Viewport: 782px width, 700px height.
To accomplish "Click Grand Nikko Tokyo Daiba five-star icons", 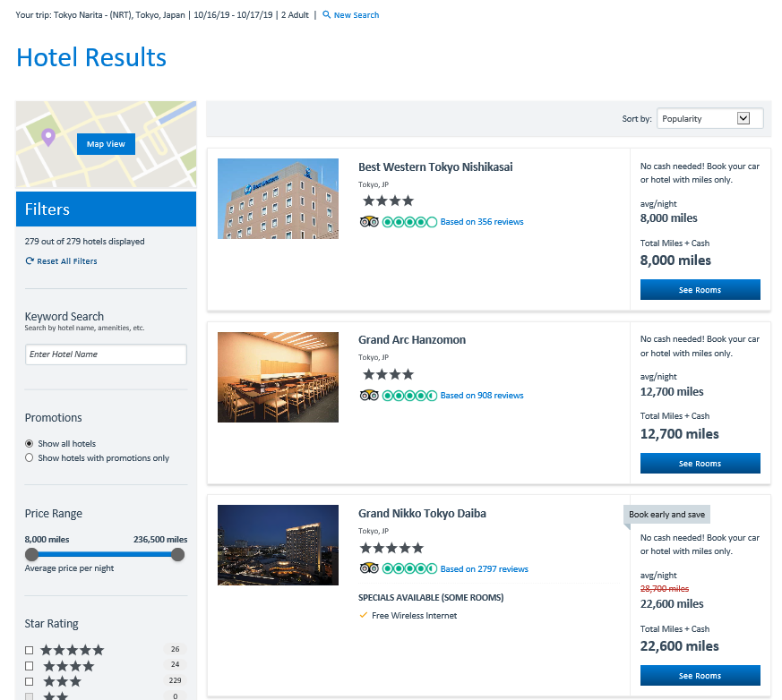I will point(391,548).
